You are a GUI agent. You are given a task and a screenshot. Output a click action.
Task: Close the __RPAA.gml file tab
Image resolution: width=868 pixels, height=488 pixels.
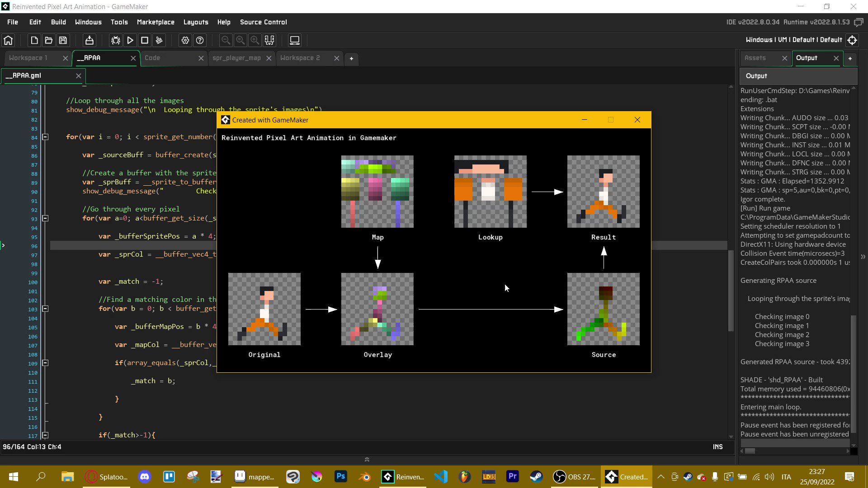click(x=79, y=76)
